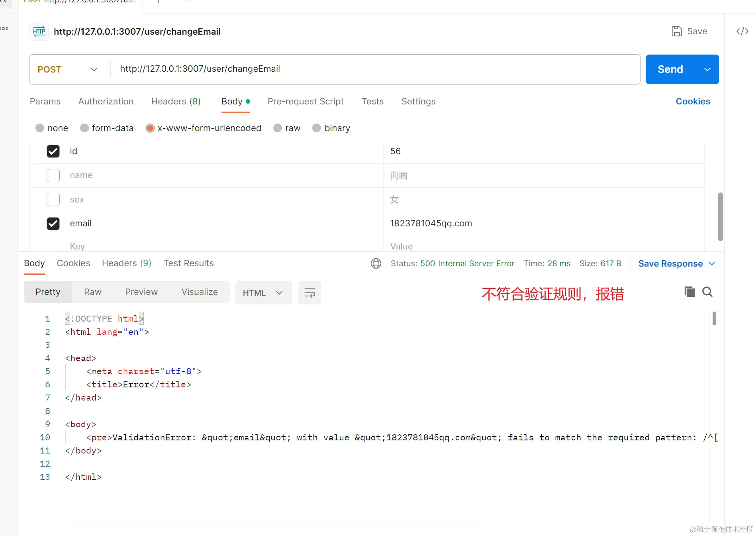
Task: Open the sidebar three-dots options icon
Action: pyautogui.click(x=5, y=28)
